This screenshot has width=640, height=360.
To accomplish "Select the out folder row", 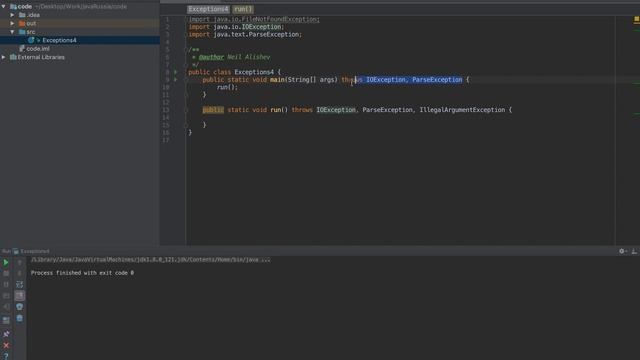I will (80, 24).
